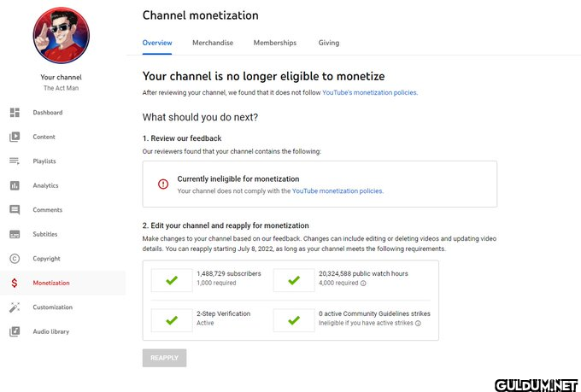Click the Dashboard grid icon

tap(15, 112)
